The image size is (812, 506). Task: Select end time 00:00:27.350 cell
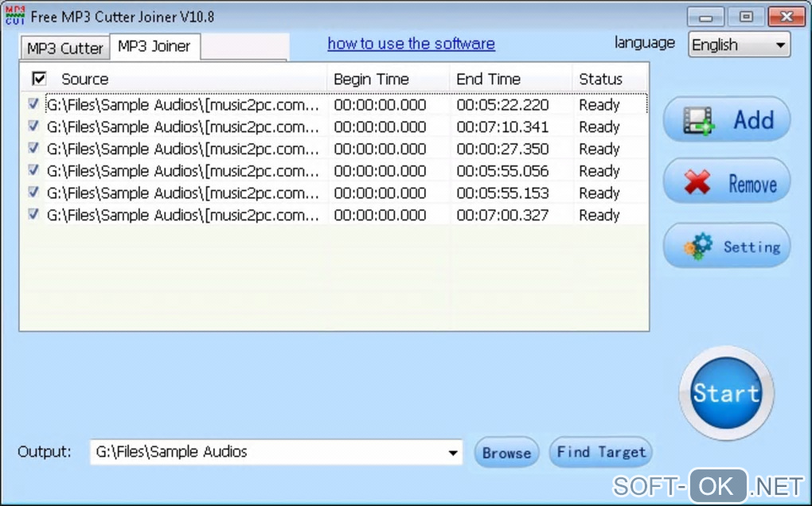pos(502,149)
